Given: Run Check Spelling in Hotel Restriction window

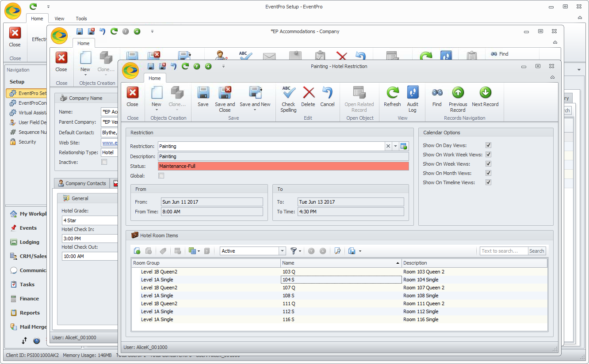Looking at the screenshot, I should click(x=288, y=99).
